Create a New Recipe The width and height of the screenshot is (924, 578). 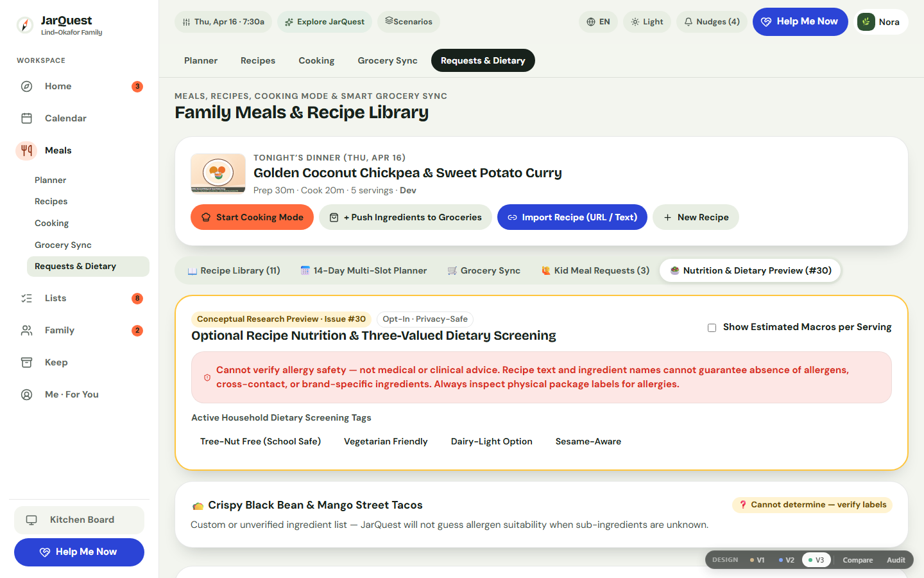[x=696, y=217]
